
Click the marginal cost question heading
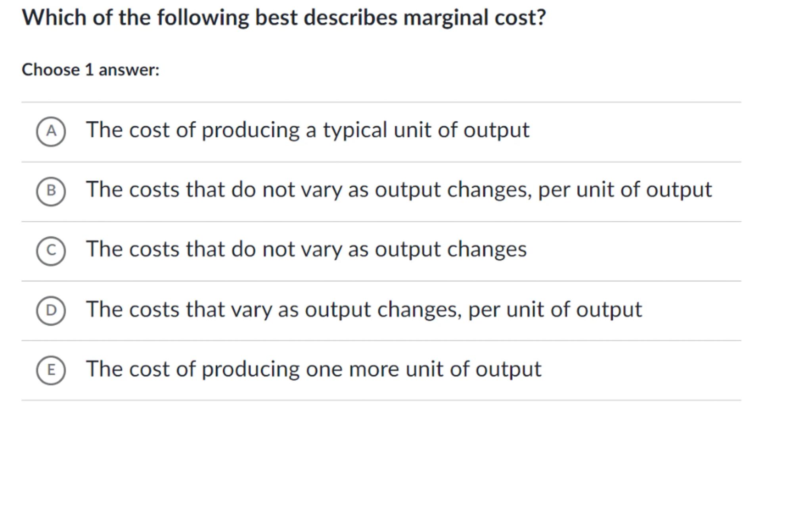click(283, 18)
